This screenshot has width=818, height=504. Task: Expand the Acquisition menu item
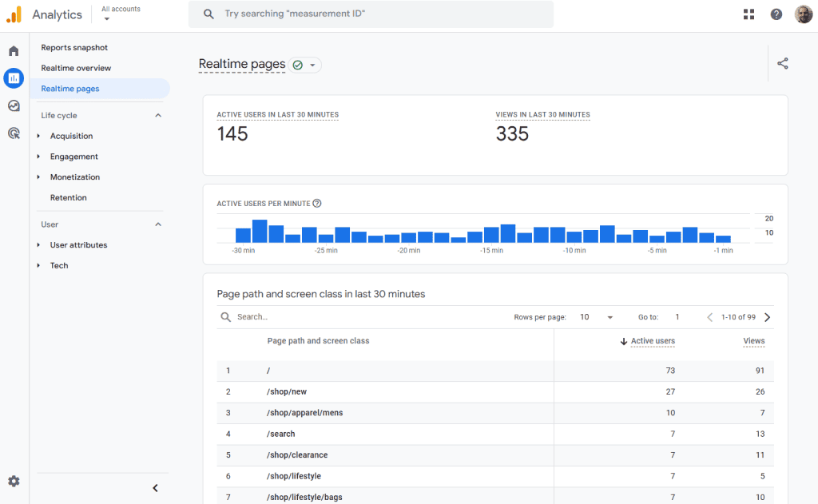click(x=71, y=136)
